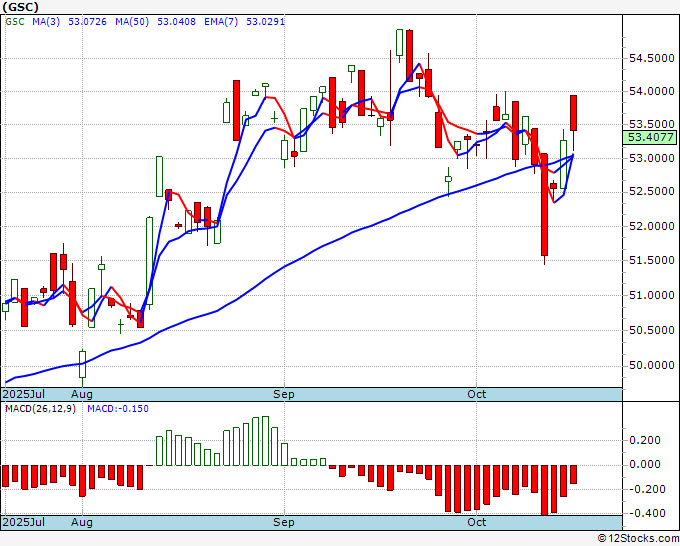Click the MA(50) legend label
The width and height of the screenshot is (680, 546).
pos(132,22)
